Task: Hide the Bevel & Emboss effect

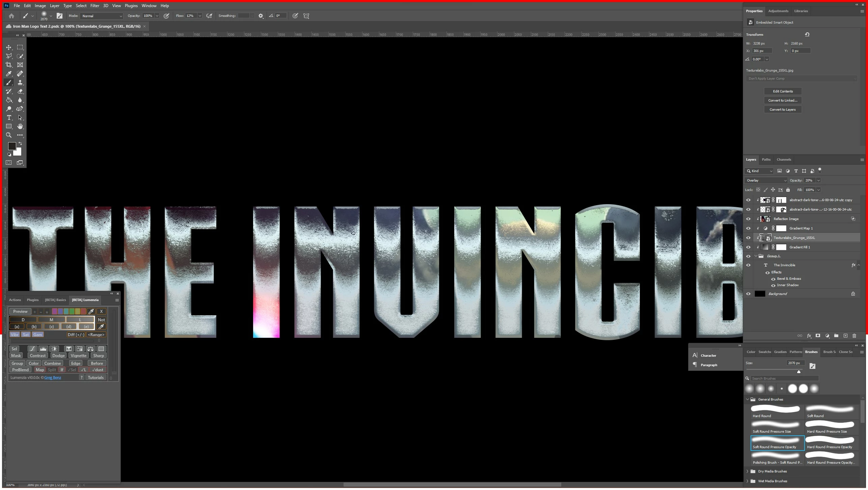Action: [x=773, y=279]
